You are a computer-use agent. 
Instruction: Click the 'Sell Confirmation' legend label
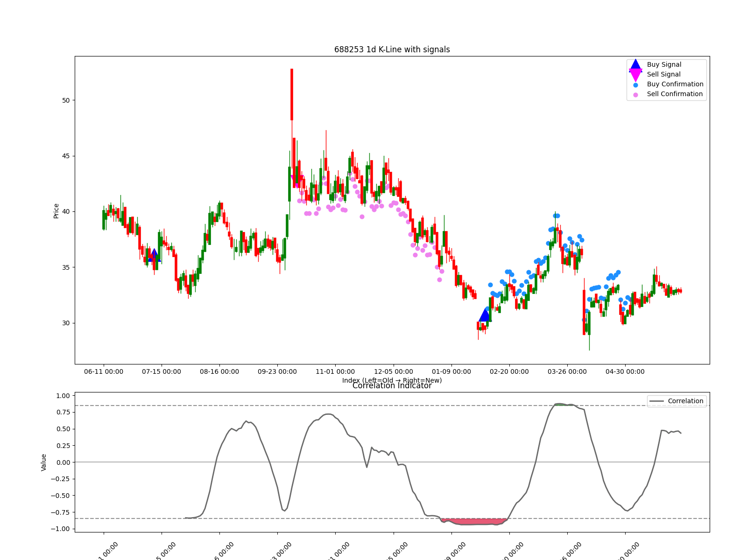click(675, 94)
